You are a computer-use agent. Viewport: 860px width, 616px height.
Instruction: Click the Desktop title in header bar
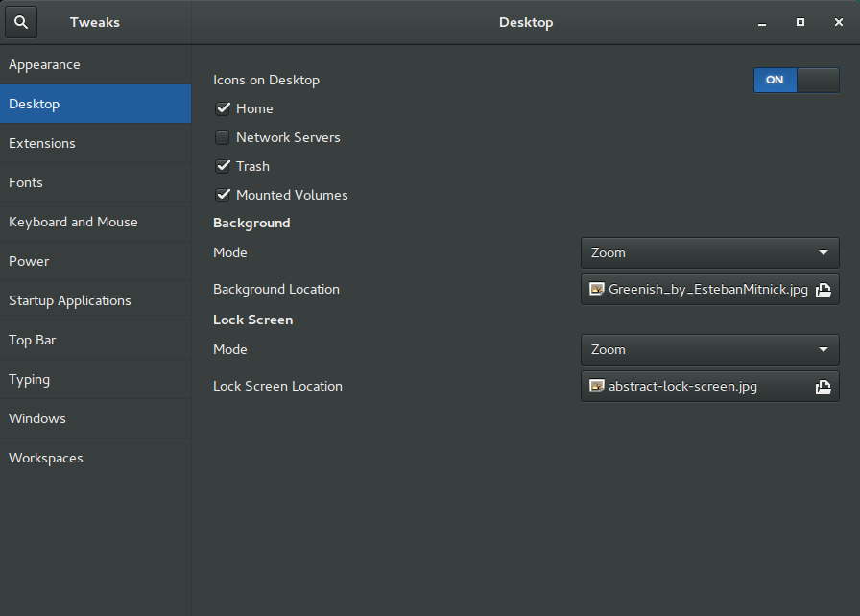coord(526,22)
